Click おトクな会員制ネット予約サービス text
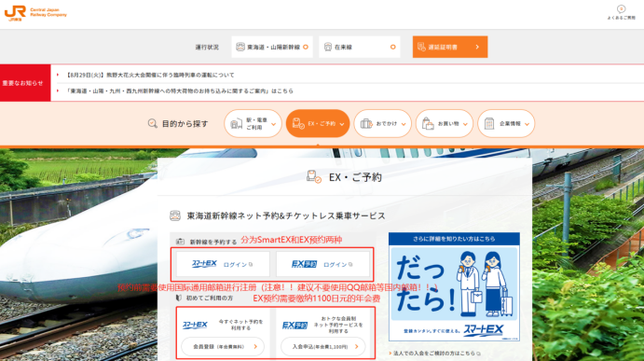The width and height of the screenshot is (644, 361). click(x=338, y=325)
